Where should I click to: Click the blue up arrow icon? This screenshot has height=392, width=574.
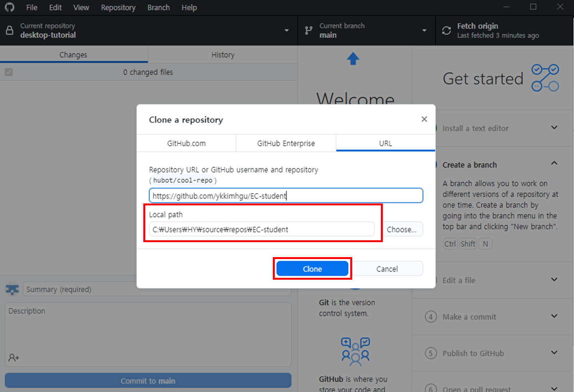353,59
